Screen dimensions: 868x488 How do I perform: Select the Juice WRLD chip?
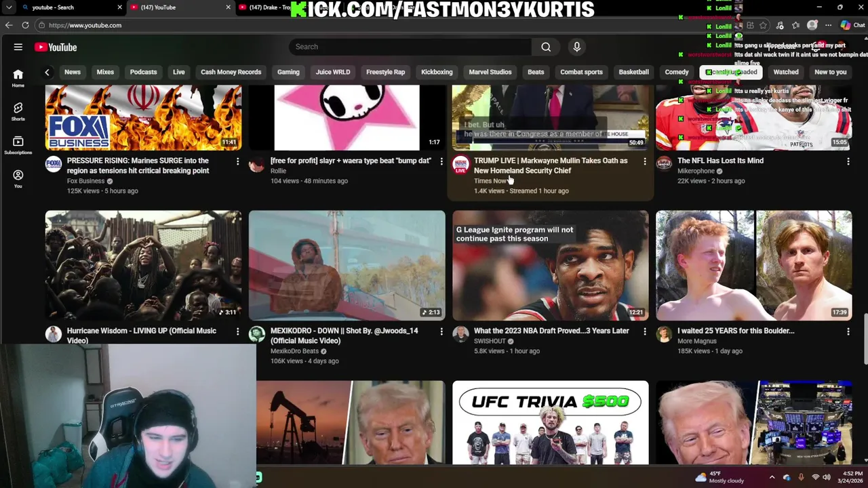(333, 72)
